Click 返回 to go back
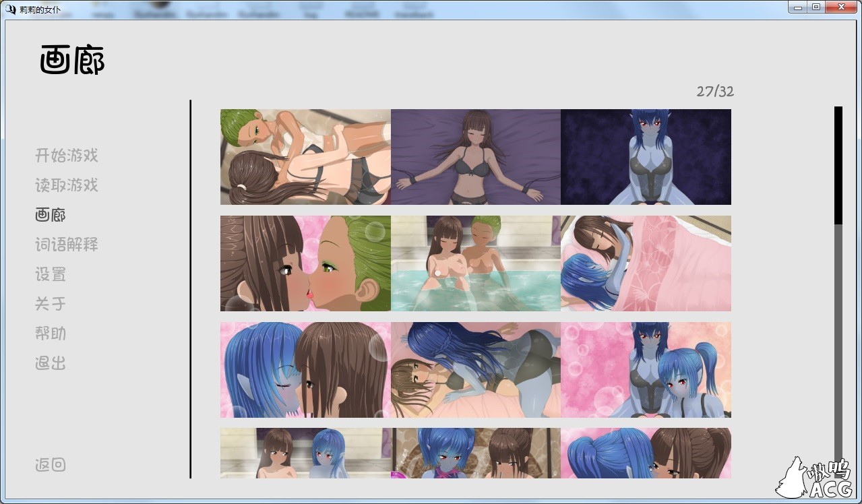Screen dimensions: 862x504 (x=51, y=464)
